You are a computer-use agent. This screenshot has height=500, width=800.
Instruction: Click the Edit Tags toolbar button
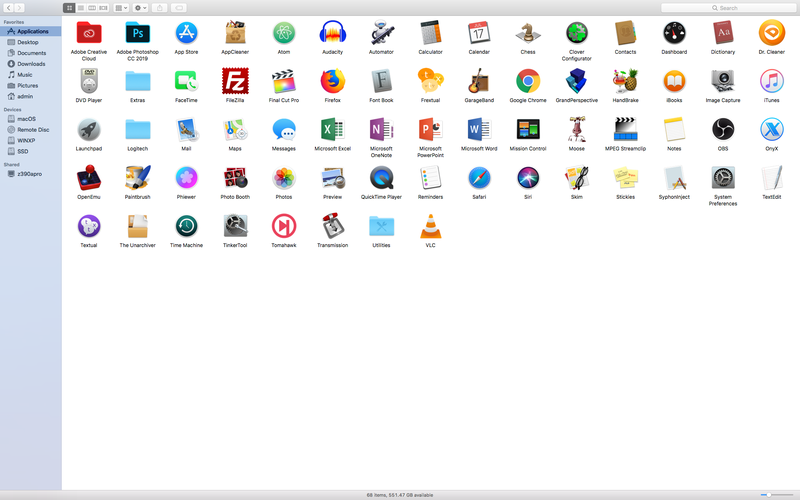tap(179, 8)
